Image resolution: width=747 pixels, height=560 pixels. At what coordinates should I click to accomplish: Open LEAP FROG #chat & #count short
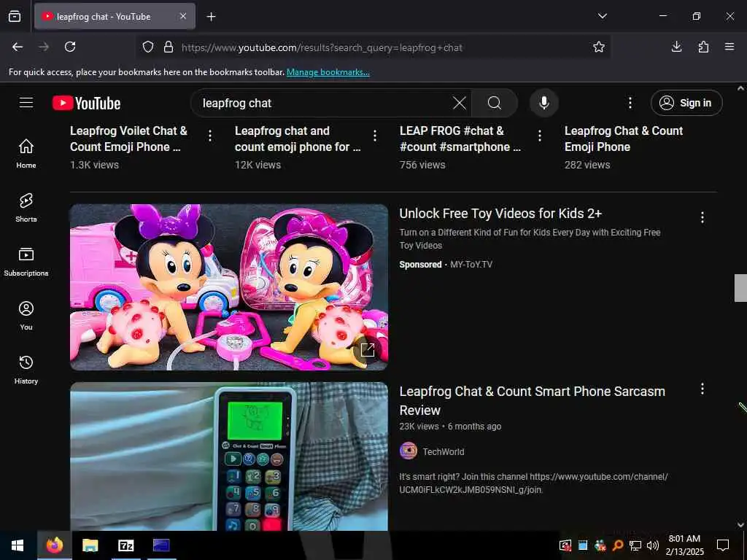coord(460,139)
